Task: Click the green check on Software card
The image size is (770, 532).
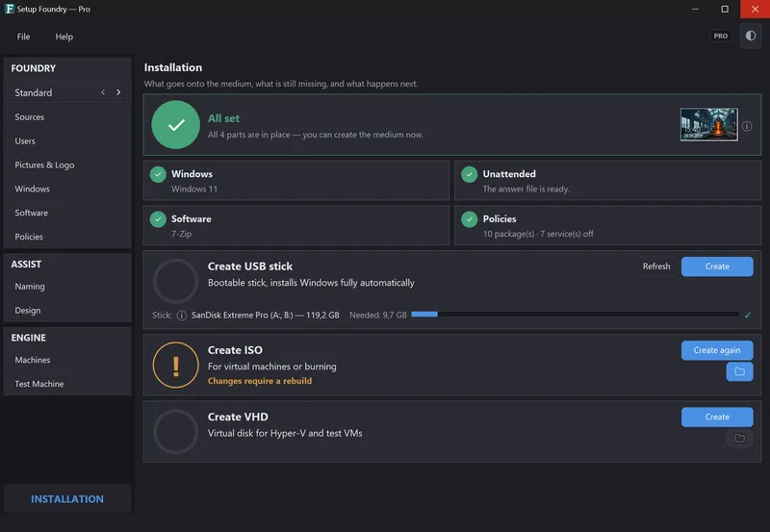Action: point(158,219)
